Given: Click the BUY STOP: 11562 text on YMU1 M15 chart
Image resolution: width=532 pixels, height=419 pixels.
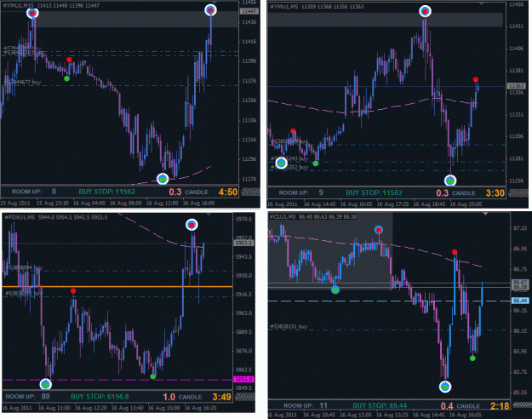Looking at the screenshot, I should tap(107, 192).
